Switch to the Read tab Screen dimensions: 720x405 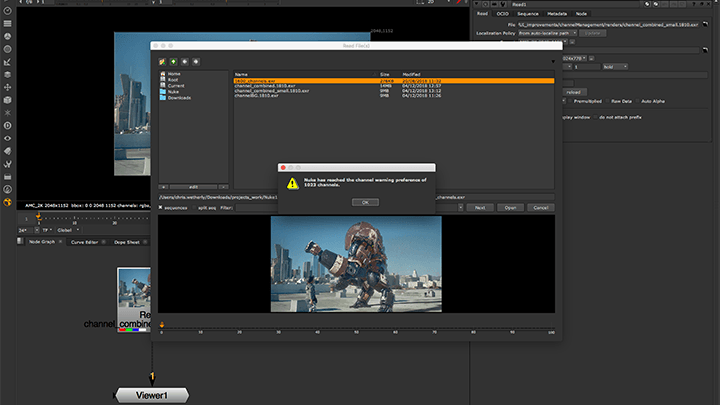coord(482,14)
